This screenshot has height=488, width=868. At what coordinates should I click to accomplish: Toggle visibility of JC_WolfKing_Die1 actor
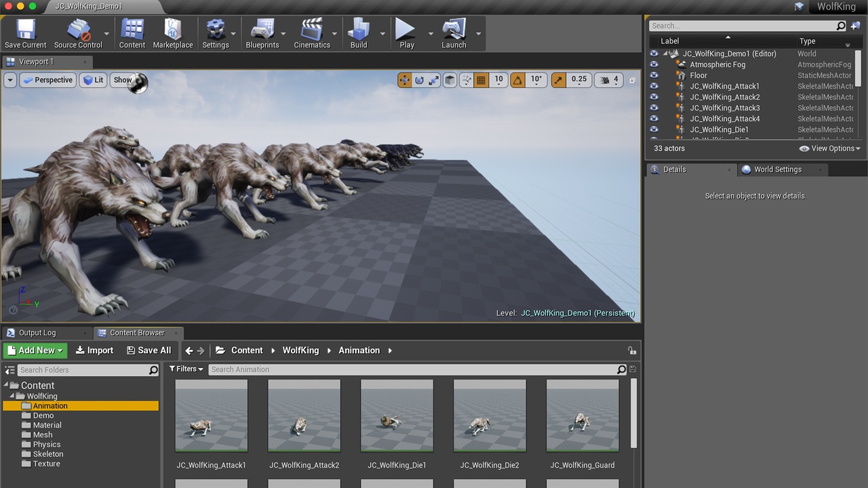click(x=654, y=129)
